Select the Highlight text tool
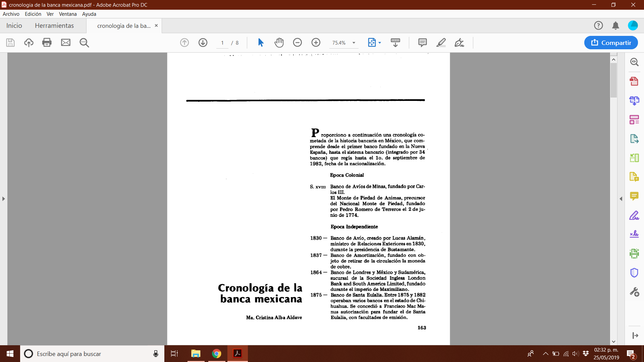The height and width of the screenshot is (362, 644). (441, 43)
